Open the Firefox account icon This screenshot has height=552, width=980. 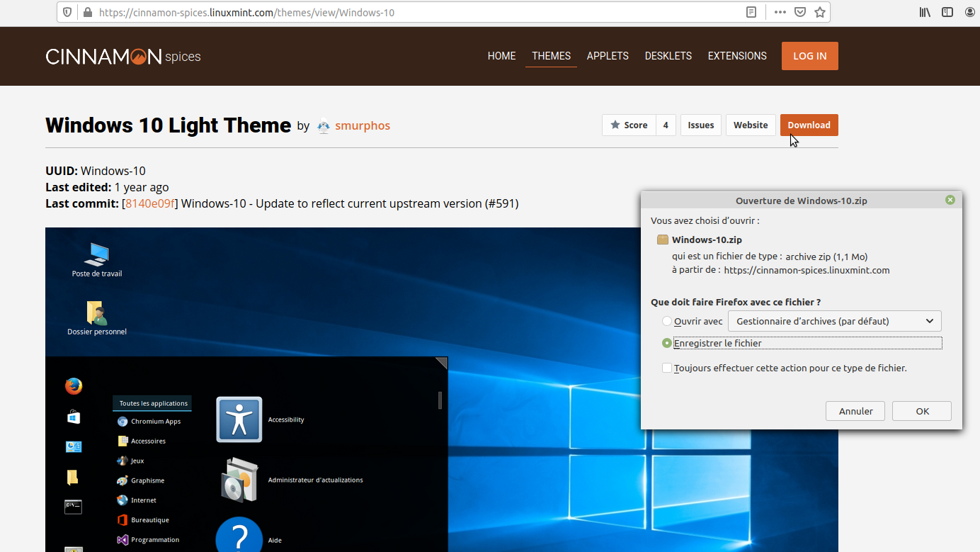pyautogui.click(x=969, y=12)
